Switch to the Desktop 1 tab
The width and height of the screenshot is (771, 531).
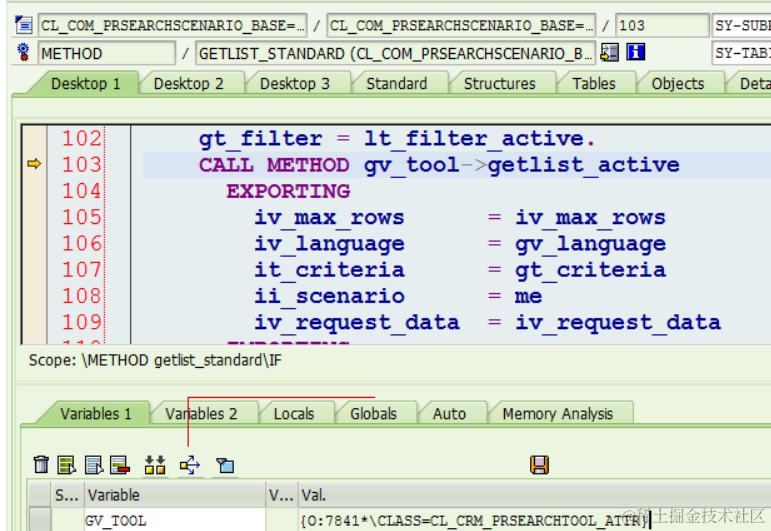85,84
